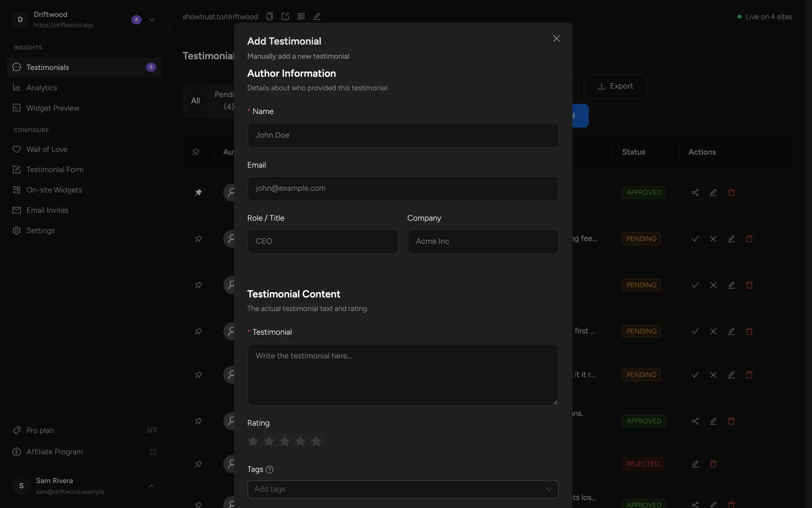Click the Status column header

coord(633,152)
